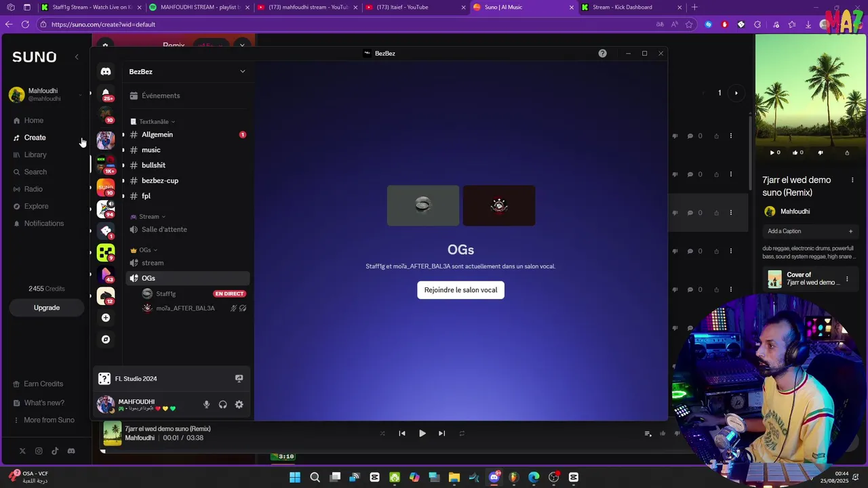Screen dimensions: 868x488
Task: Add a server with plus icon
Action: point(106,317)
